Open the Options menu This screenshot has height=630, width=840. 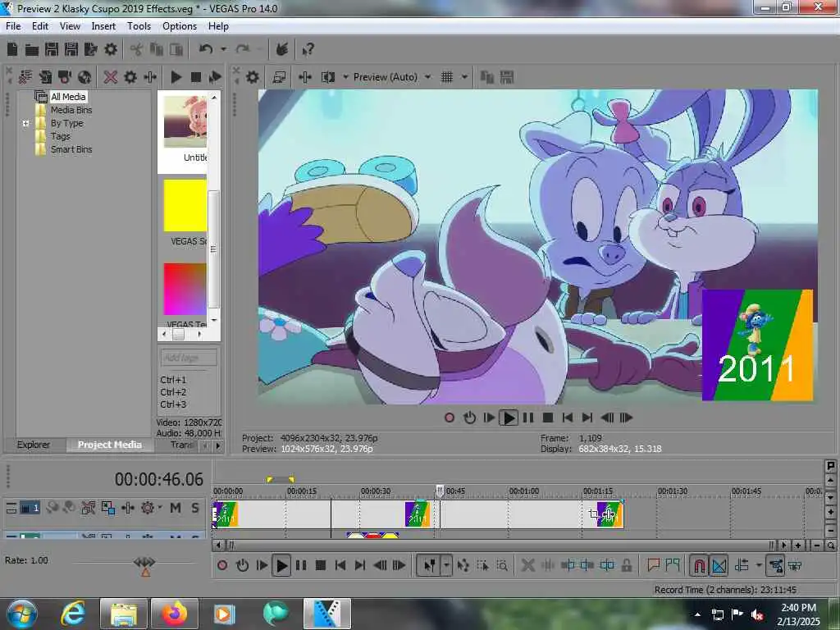click(x=180, y=26)
